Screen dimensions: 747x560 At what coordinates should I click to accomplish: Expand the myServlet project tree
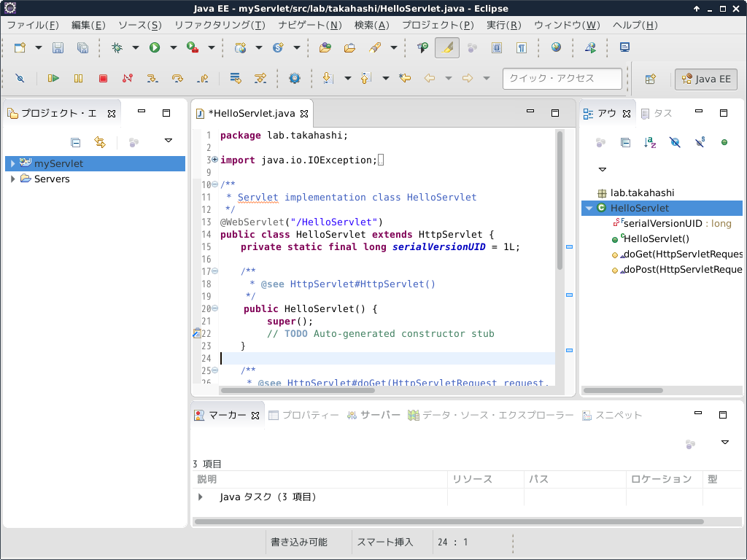point(13,163)
